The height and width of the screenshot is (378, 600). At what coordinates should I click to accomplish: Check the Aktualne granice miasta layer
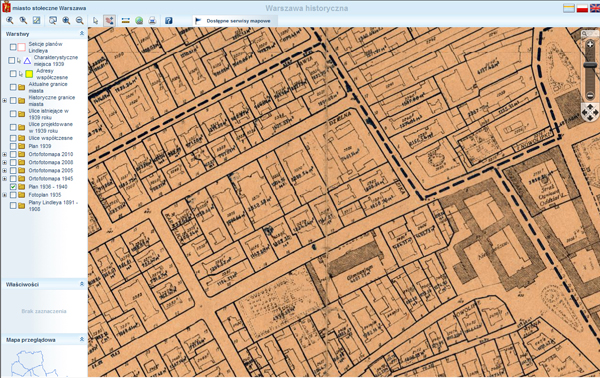[13, 87]
